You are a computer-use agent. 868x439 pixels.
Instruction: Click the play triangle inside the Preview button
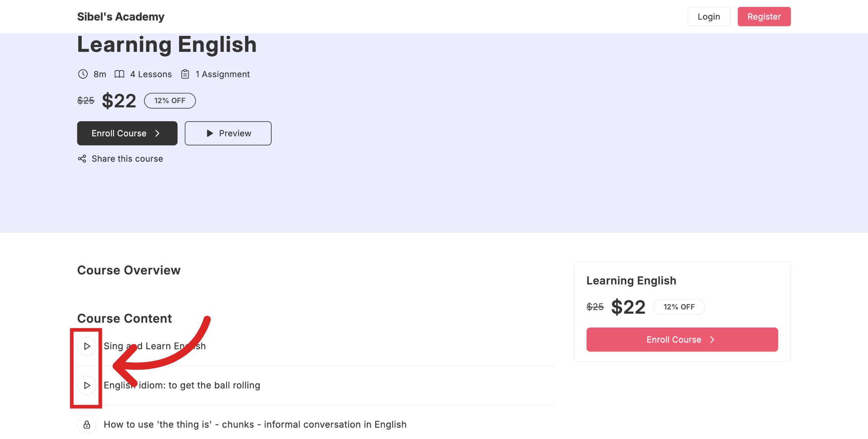(209, 133)
